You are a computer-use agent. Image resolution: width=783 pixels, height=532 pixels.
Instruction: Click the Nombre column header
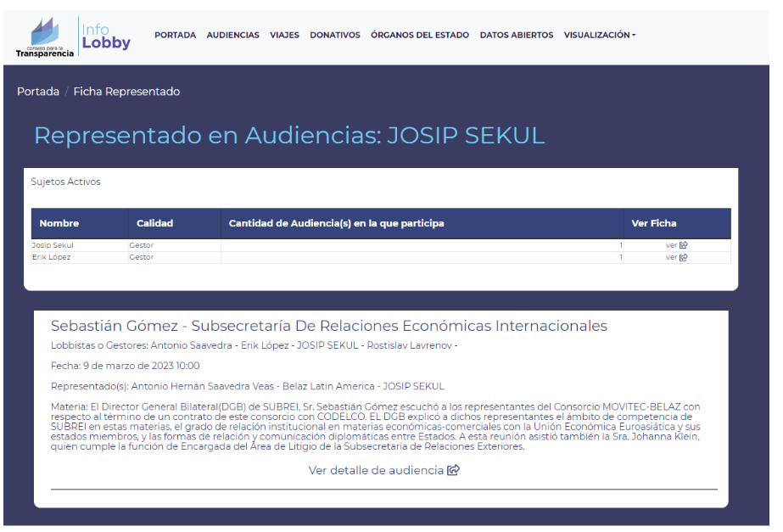[x=80, y=223]
